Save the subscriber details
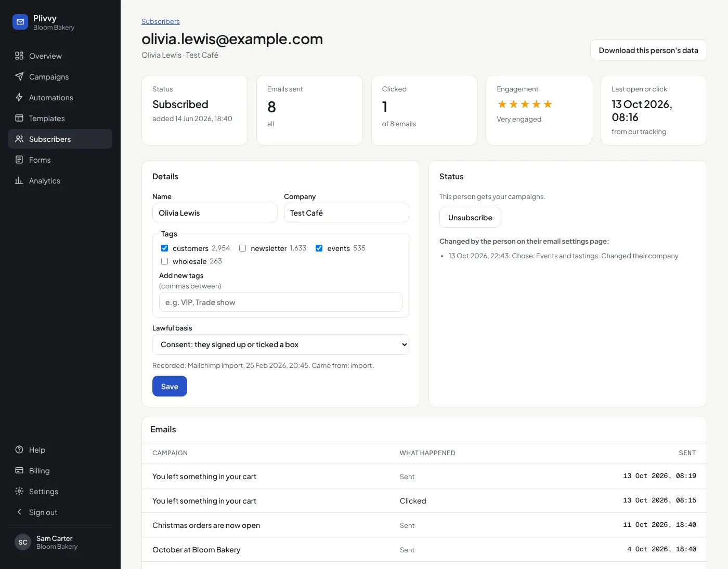Screen dimensions: 728x569 170,386
